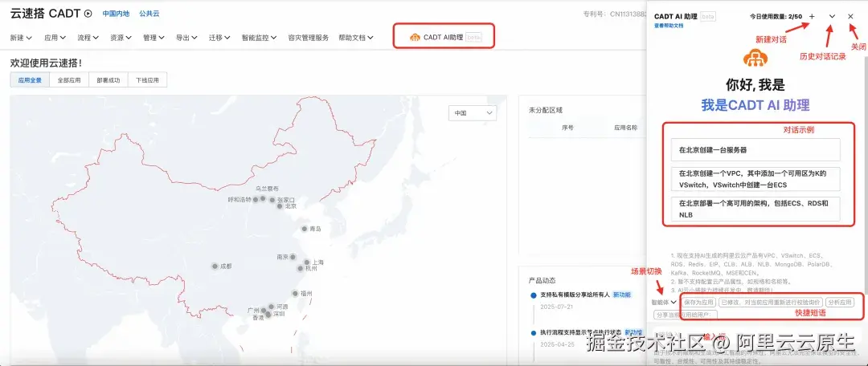Choose example 在北京创建一台服务器
The image size is (868, 366).
pyautogui.click(x=755, y=150)
